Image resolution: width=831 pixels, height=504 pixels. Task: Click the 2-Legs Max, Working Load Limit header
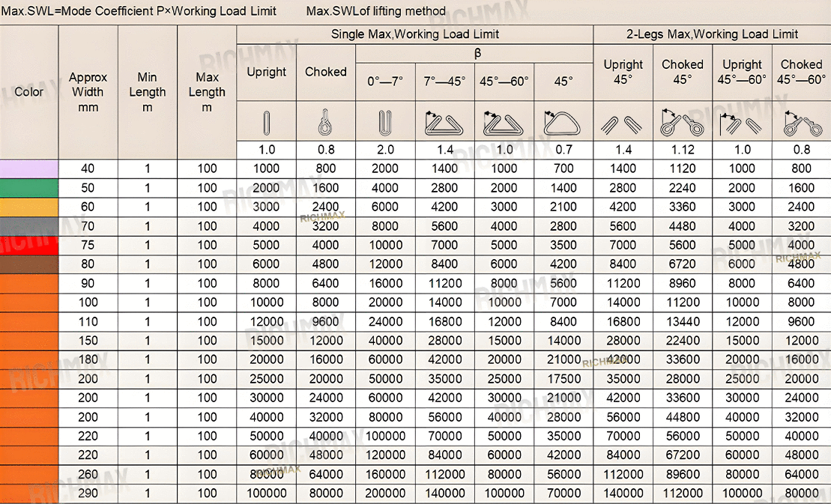coord(712,34)
